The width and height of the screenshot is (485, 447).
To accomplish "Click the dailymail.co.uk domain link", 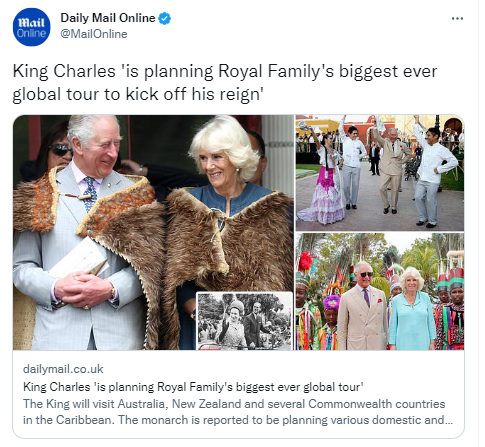I will point(63,369).
